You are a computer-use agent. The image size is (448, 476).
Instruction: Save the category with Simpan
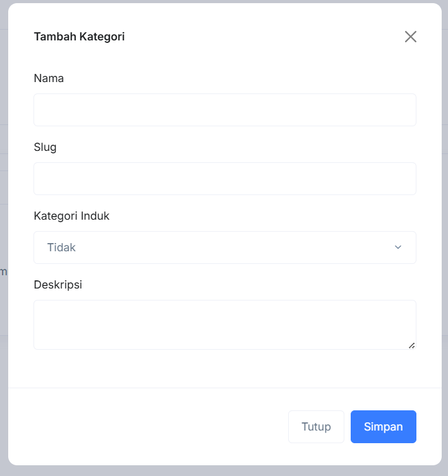coord(383,427)
